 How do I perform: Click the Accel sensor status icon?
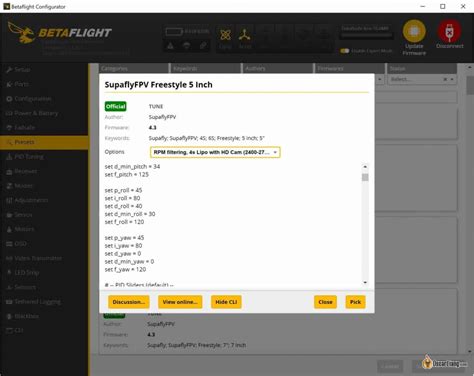click(x=244, y=35)
